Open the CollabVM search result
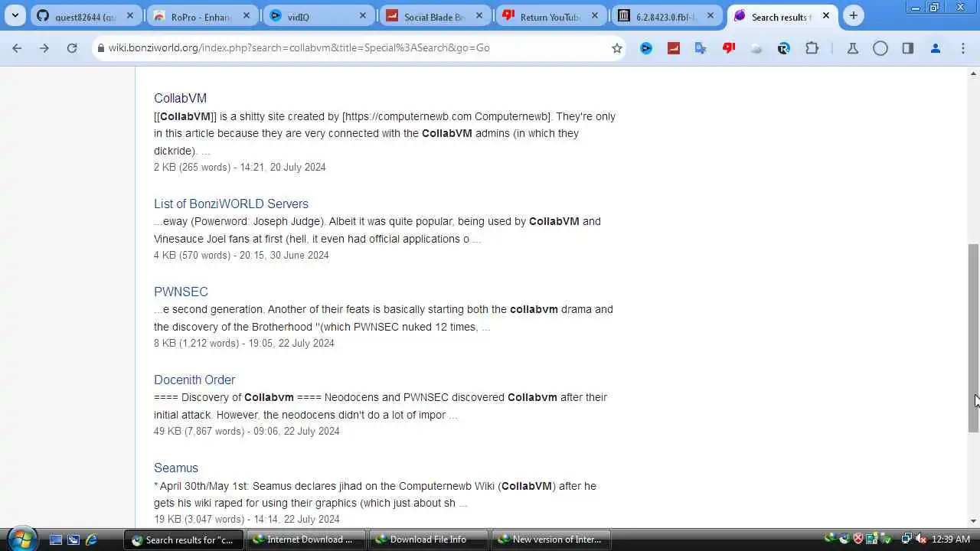This screenshot has height=551, width=980. (180, 98)
